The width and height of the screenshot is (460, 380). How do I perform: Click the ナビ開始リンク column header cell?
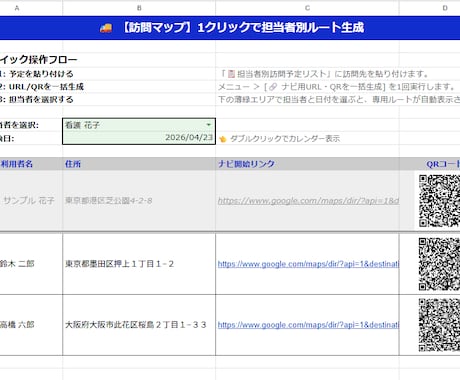pyautogui.click(x=307, y=164)
